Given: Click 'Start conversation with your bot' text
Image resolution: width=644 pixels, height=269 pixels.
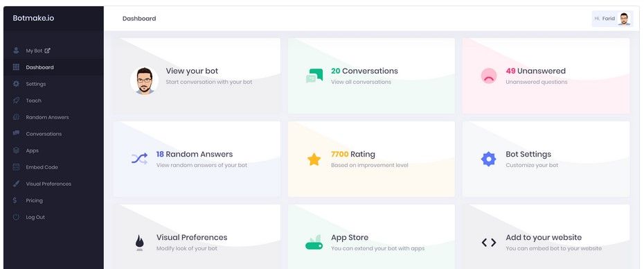Looking at the screenshot, I should [x=209, y=82].
